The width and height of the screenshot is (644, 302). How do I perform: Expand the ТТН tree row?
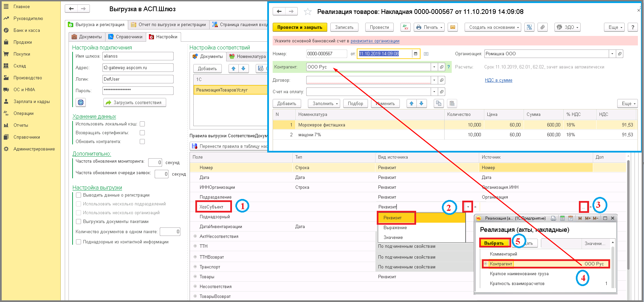click(195, 246)
